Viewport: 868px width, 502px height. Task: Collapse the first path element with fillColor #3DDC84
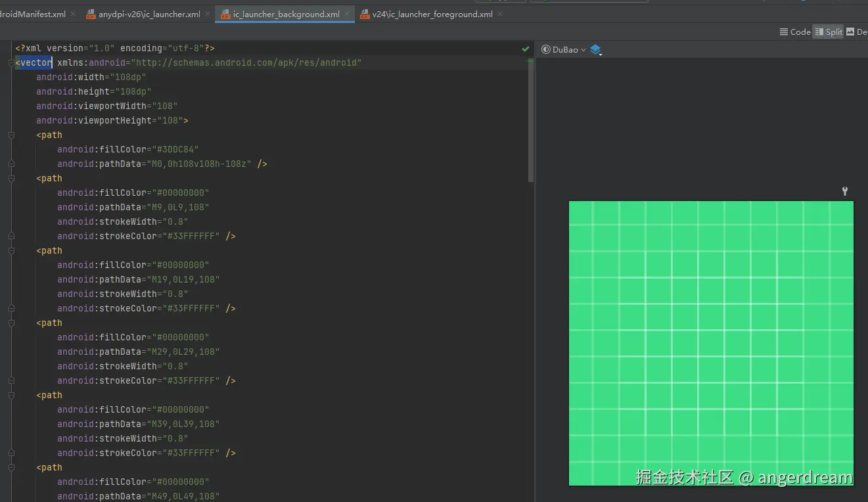[11, 135]
